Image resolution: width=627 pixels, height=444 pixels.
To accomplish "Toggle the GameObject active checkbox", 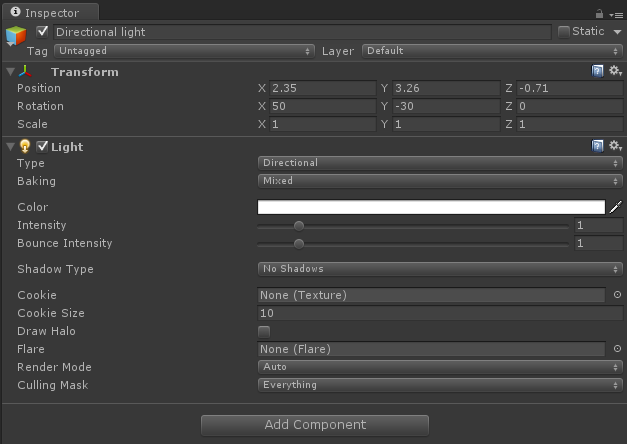I will tap(42, 32).
